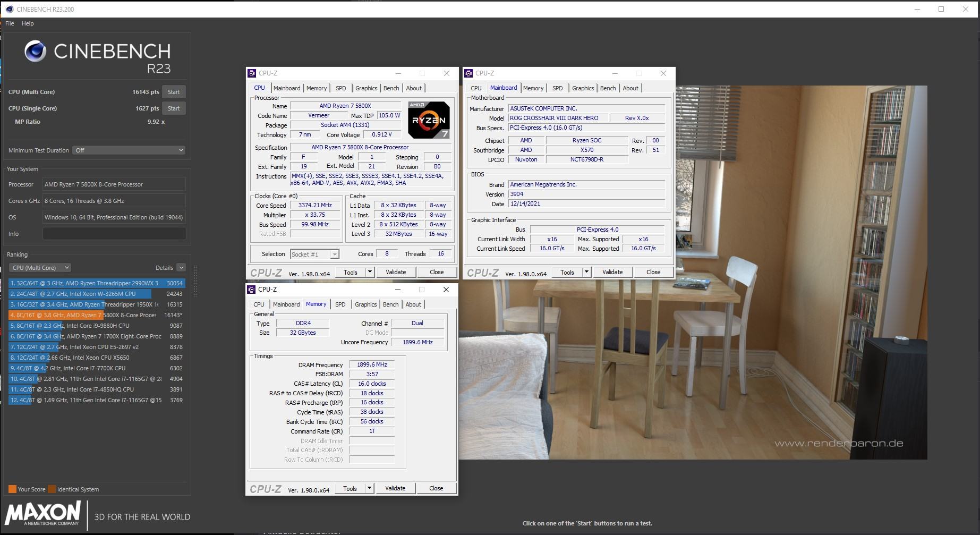This screenshot has height=535, width=980.
Task: Switch to the Graphics tab in the Mainboard window
Action: [583, 88]
